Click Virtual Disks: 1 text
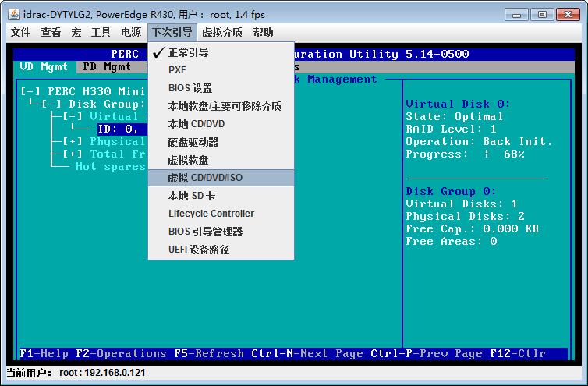Viewport: 588px width, 386px height. pos(462,204)
